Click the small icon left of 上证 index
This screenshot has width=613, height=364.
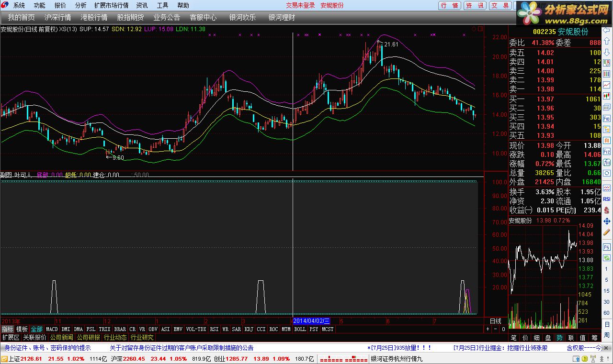click(4, 359)
